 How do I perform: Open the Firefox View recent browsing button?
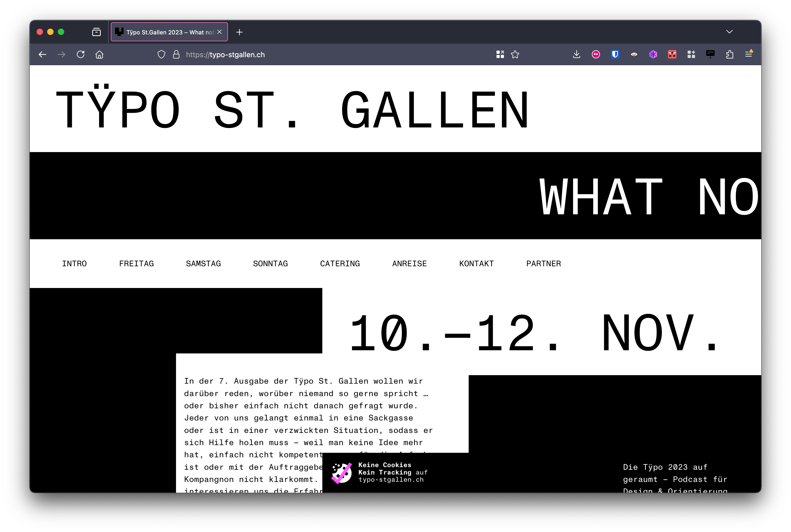click(96, 32)
